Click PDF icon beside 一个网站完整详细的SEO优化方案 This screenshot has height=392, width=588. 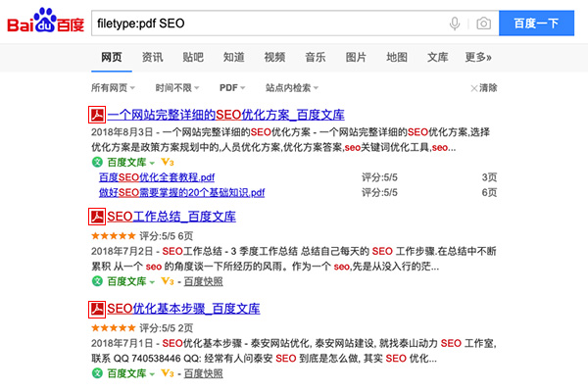tap(97, 115)
